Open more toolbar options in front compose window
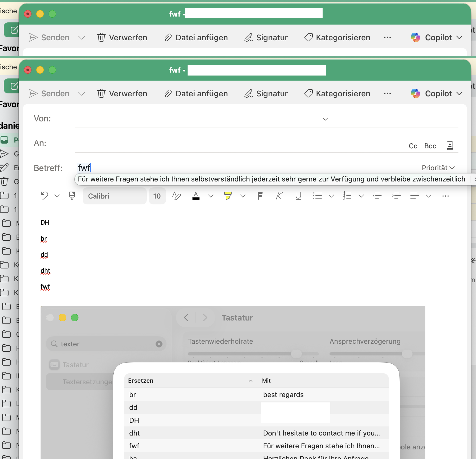Viewport: 476px width, 459px height. click(387, 94)
